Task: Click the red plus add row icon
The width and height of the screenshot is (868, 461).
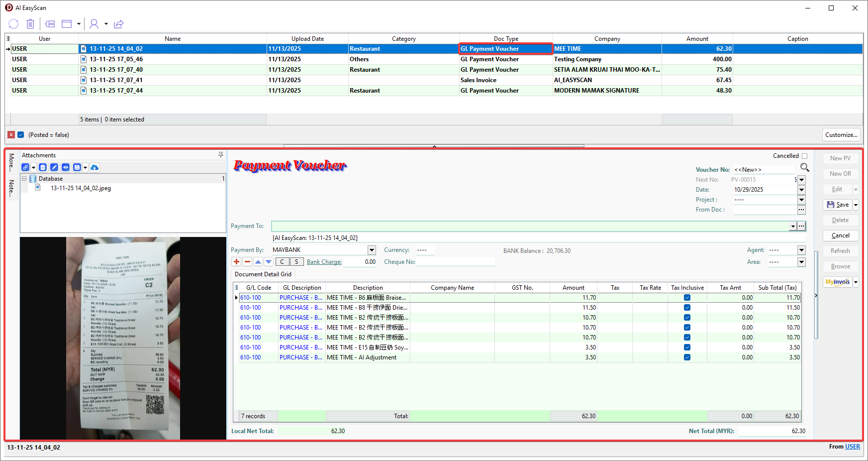Action: (236, 262)
